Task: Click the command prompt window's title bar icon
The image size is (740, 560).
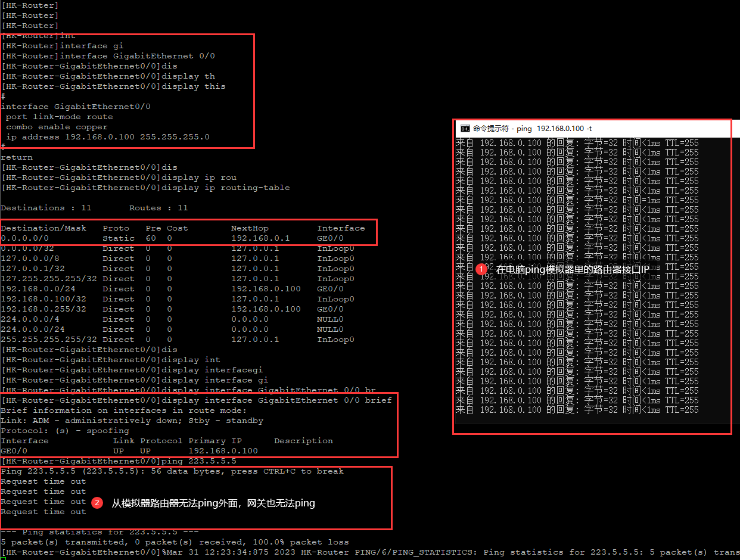Action: pyautogui.click(x=465, y=129)
